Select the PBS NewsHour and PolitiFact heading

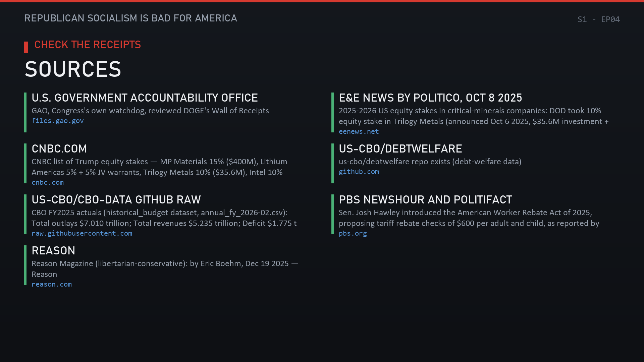pyautogui.click(x=425, y=200)
